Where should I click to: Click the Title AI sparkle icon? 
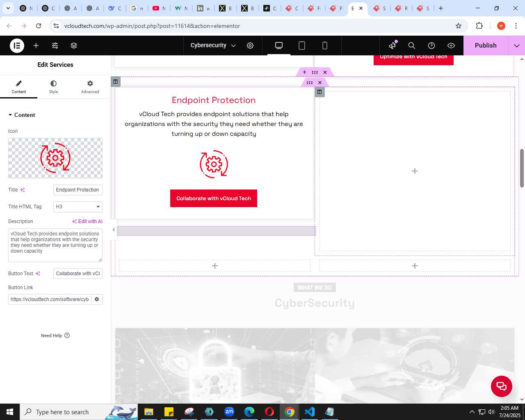click(22, 190)
